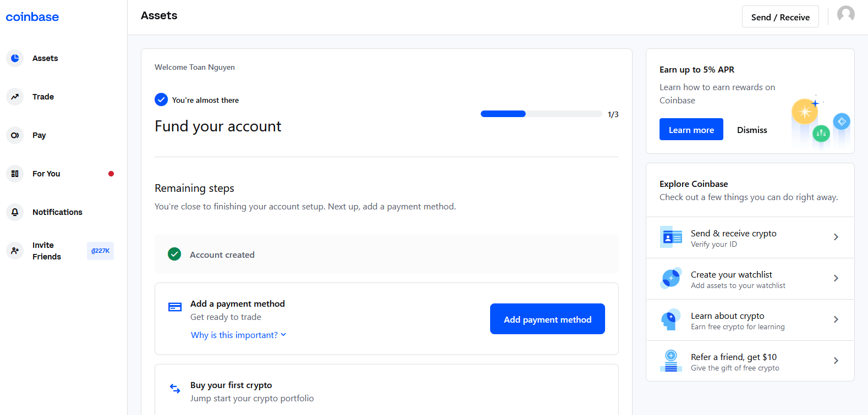The image size is (868, 415).
Task: Click the For You grid icon
Action: click(x=15, y=174)
